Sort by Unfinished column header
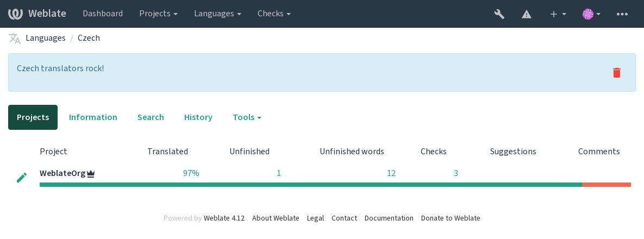644x239 pixels. (249, 152)
